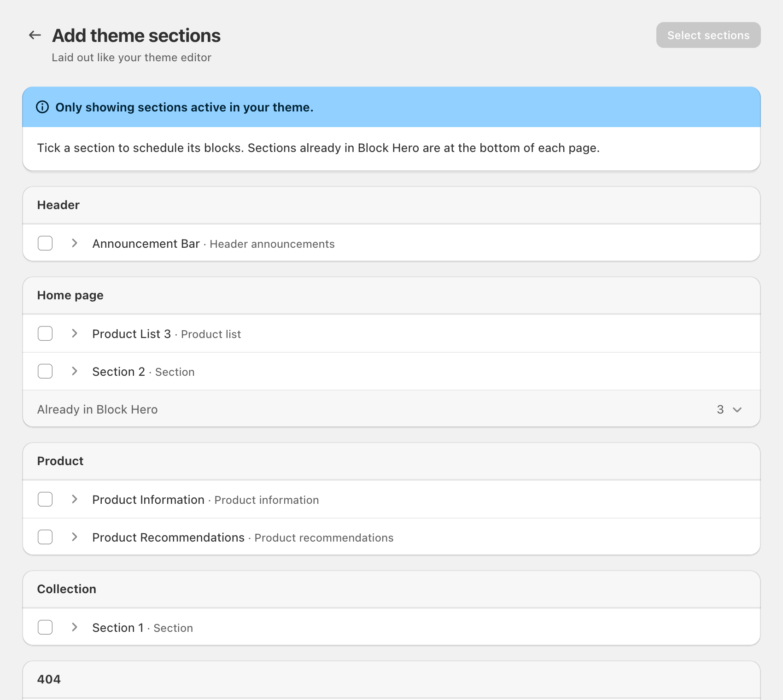Click the Section 2 name

(x=118, y=372)
